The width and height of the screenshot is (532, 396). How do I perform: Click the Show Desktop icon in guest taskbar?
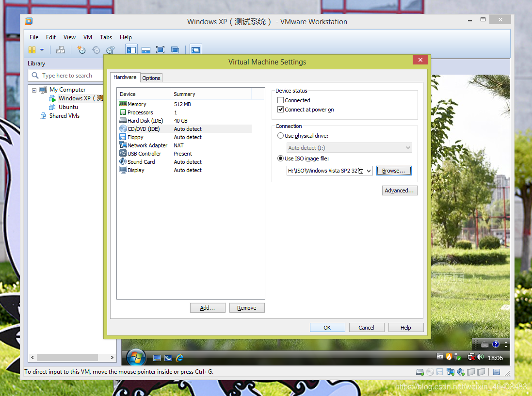tap(157, 358)
